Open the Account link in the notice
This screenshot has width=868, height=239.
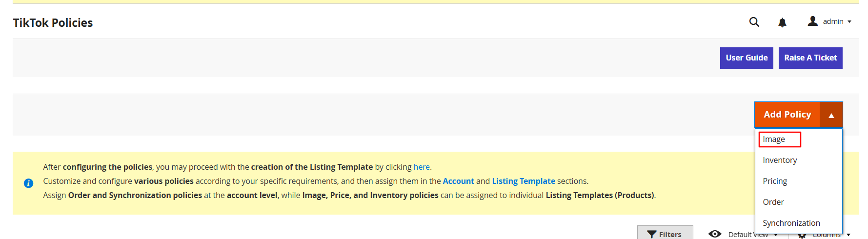(458, 181)
